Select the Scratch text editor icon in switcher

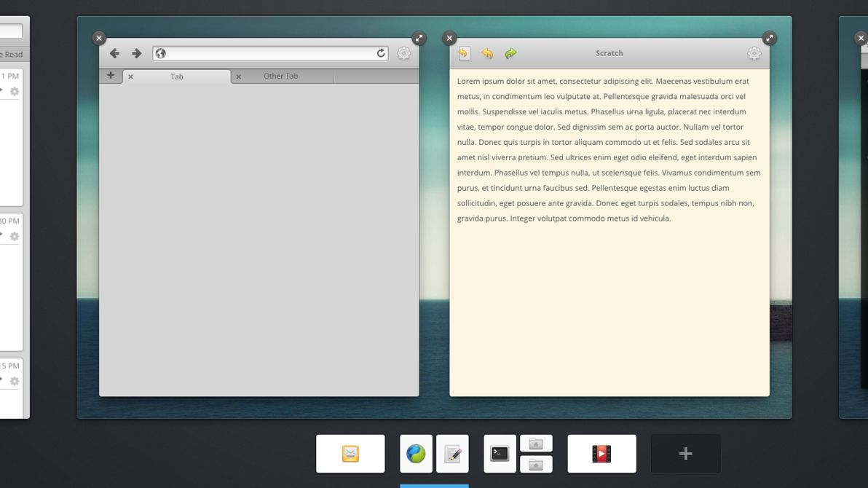click(x=452, y=454)
